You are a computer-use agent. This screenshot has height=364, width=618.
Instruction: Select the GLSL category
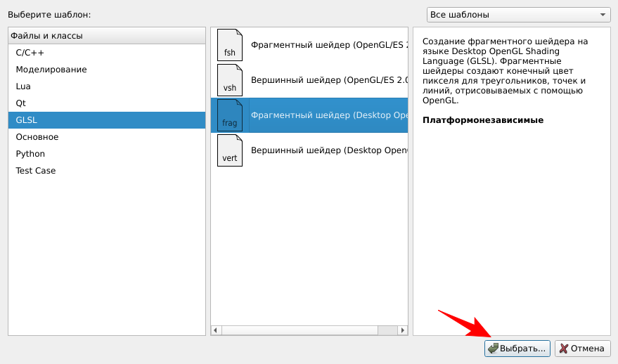27,120
